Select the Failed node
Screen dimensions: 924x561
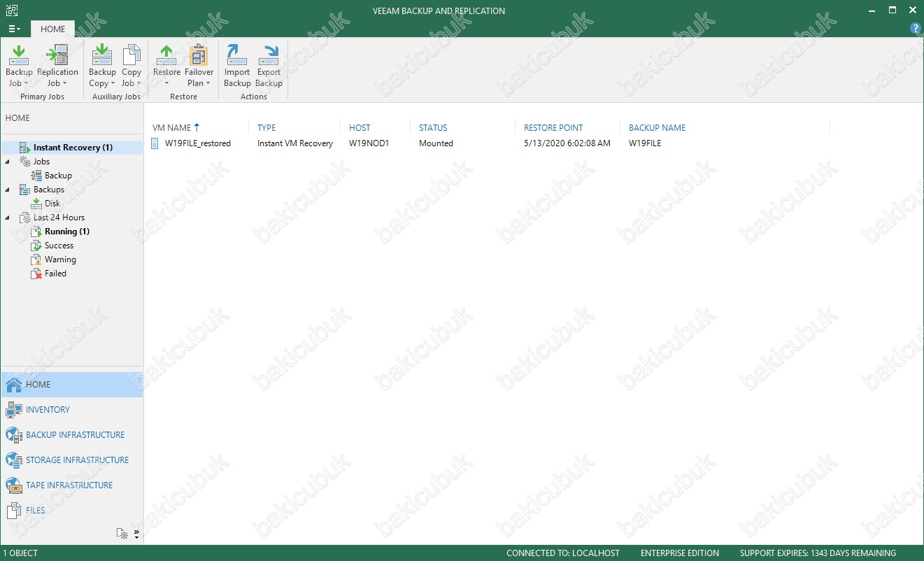tap(55, 274)
